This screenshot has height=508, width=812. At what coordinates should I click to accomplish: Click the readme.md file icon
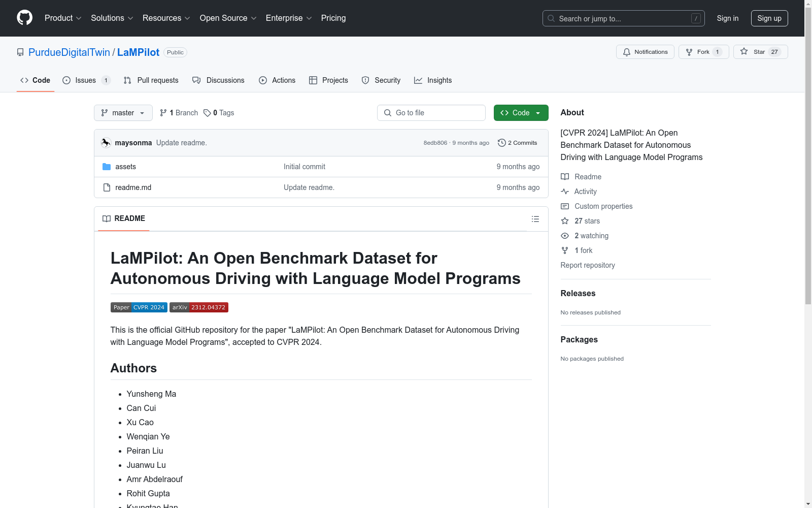click(x=107, y=187)
